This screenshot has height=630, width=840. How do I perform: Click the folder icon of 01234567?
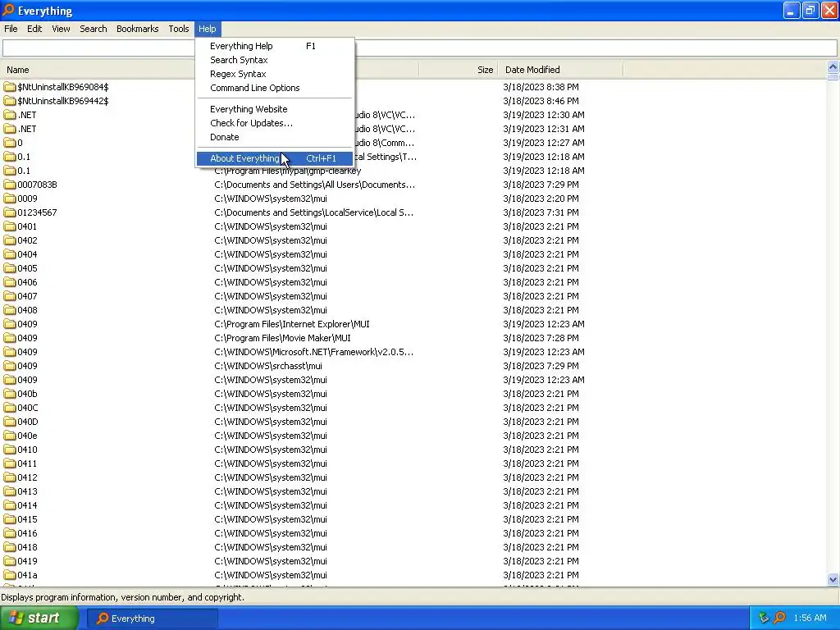click(x=10, y=212)
